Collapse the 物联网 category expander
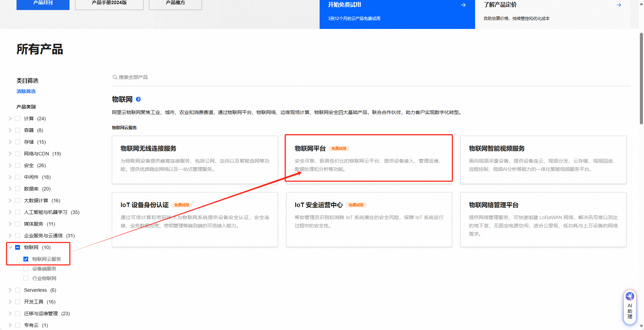This screenshot has width=644, height=330. 10,247
